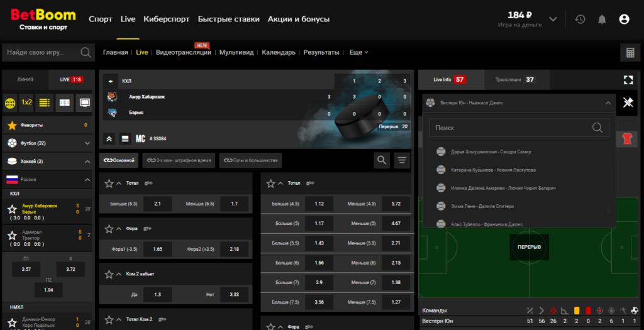Collapse the Россия section

coord(87,180)
